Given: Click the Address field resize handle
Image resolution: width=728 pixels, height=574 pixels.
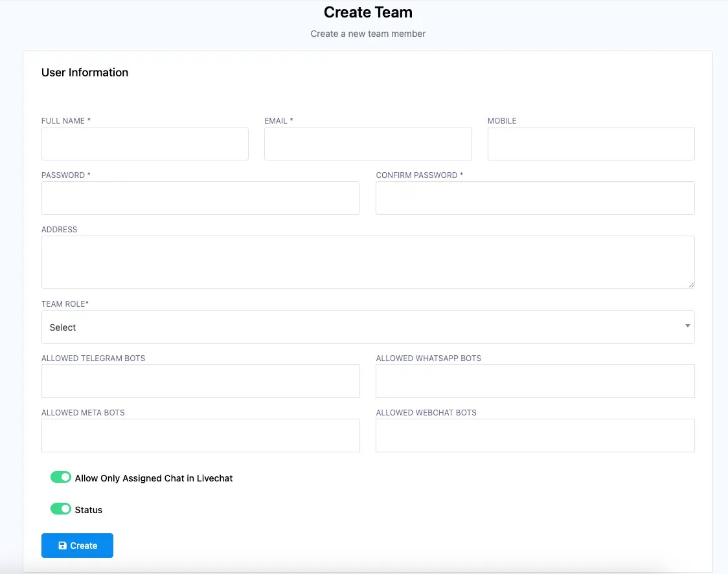Looking at the screenshot, I should (x=691, y=285).
